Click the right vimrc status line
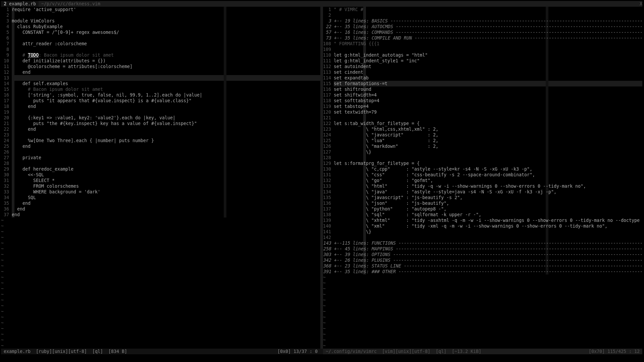Screen dimensions: 644x362 (351, 351)
